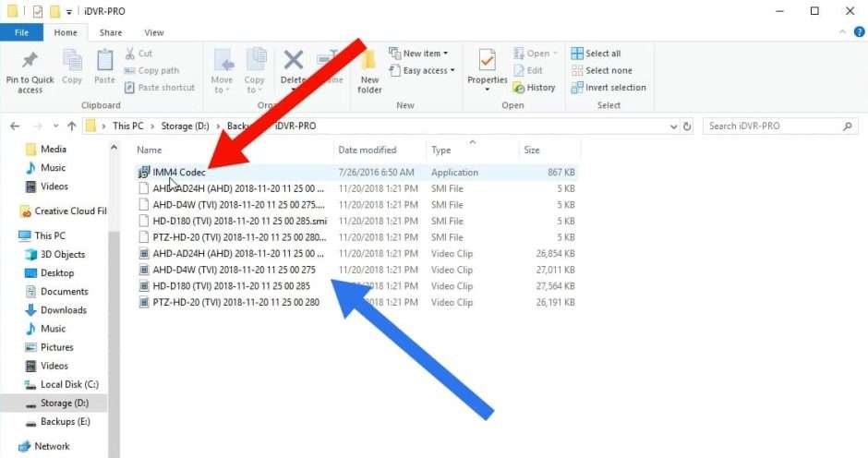Click Copy path in Clipboard group
The image size is (868, 458).
(151, 70)
